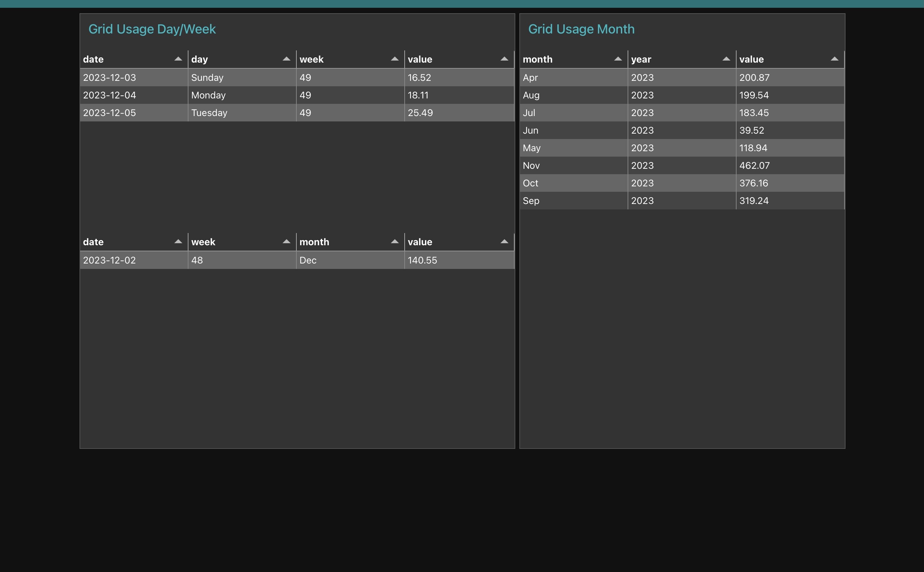924x572 pixels.
Task: Select value 140.55
Action: pos(459,260)
